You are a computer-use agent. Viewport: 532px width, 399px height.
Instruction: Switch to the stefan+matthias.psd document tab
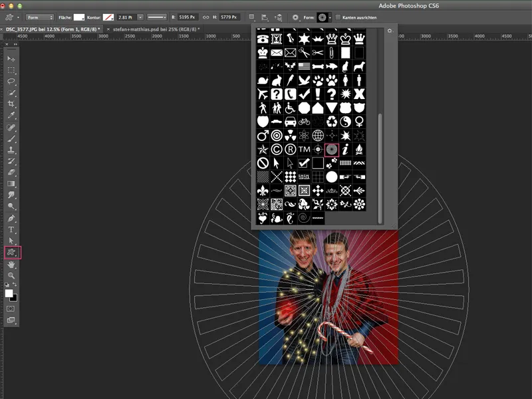click(x=156, y=29)
